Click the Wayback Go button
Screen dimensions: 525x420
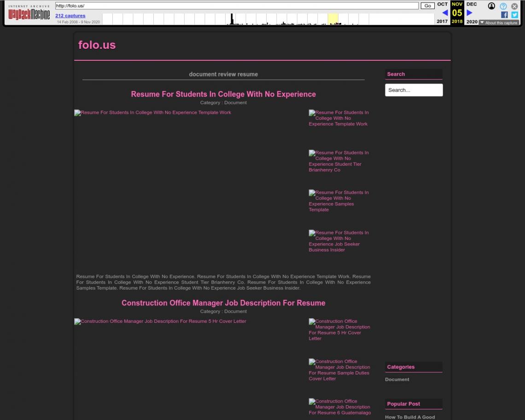tap(427, 6)
